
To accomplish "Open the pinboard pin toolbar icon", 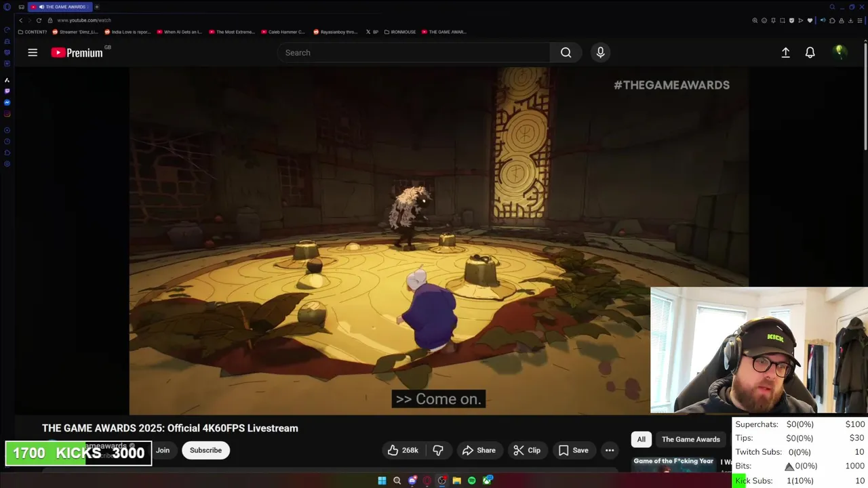I will pyautogui.click(x=773, y=20).
